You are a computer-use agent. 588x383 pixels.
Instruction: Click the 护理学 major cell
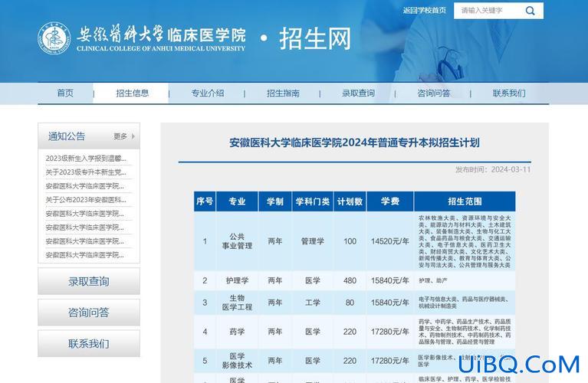tap(237, 280)
